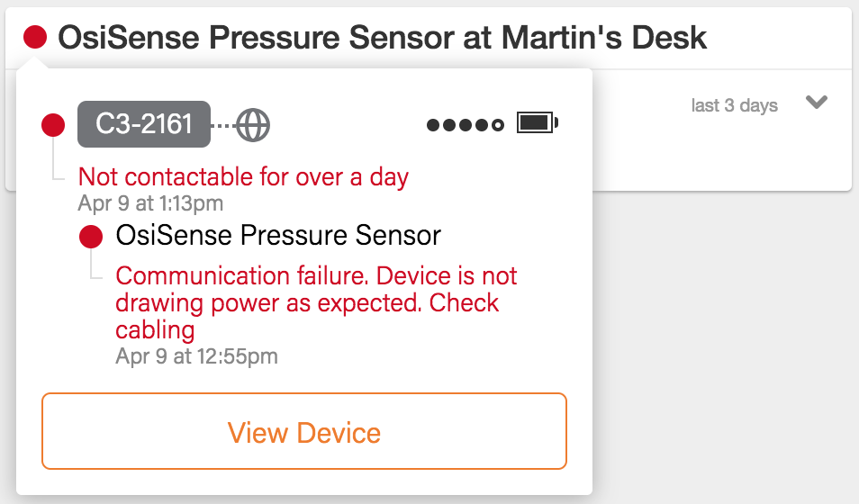
Task: Click the hollow last signal strength dot
Action: click(498, 125)
